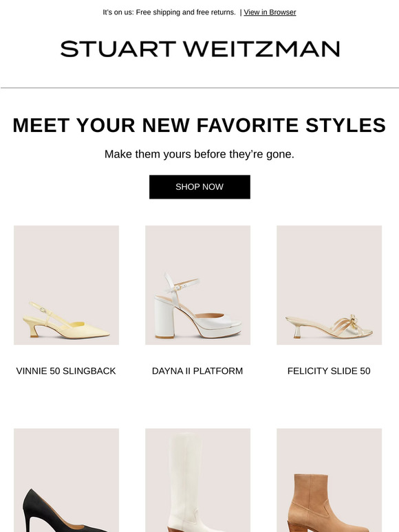Click the bow on the Felicity slide
Screen dimensions: 399x532
tap(354, 320)
